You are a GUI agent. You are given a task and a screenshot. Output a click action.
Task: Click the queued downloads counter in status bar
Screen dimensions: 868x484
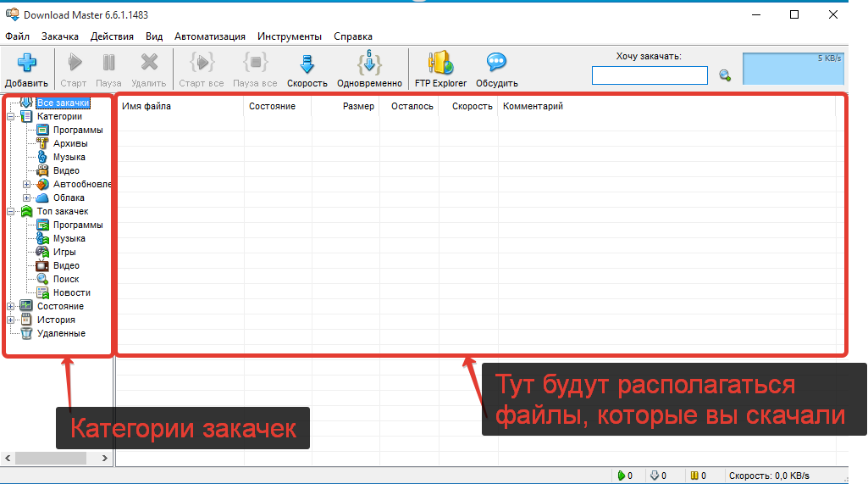(x=658, y=476)
